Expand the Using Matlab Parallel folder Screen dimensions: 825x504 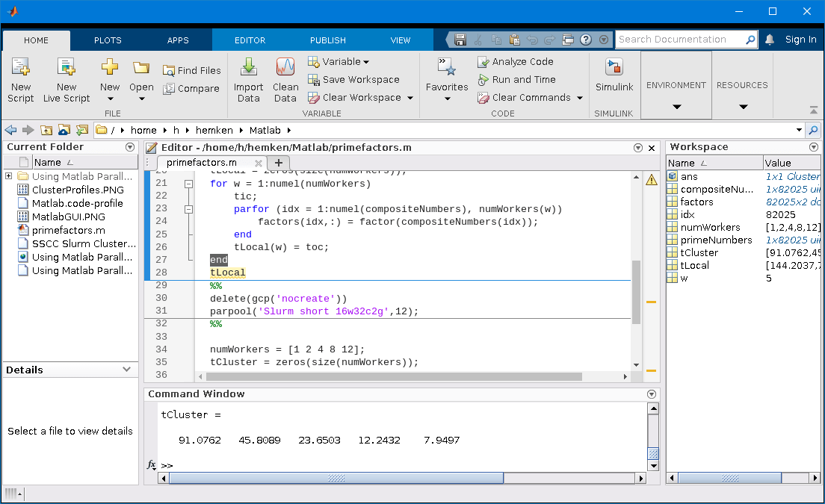pyautogui.click(x=7, y=176)
